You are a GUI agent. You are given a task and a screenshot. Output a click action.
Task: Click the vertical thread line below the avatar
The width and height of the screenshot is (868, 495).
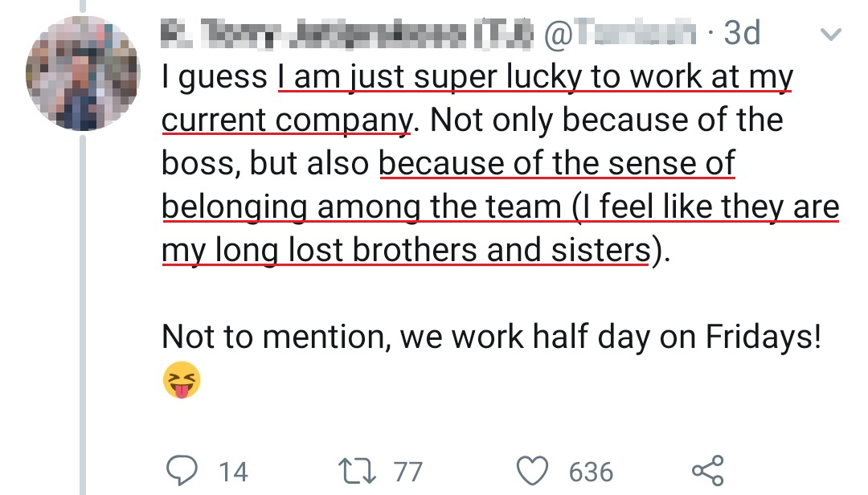pyautogui.click(x=82, y=313)
